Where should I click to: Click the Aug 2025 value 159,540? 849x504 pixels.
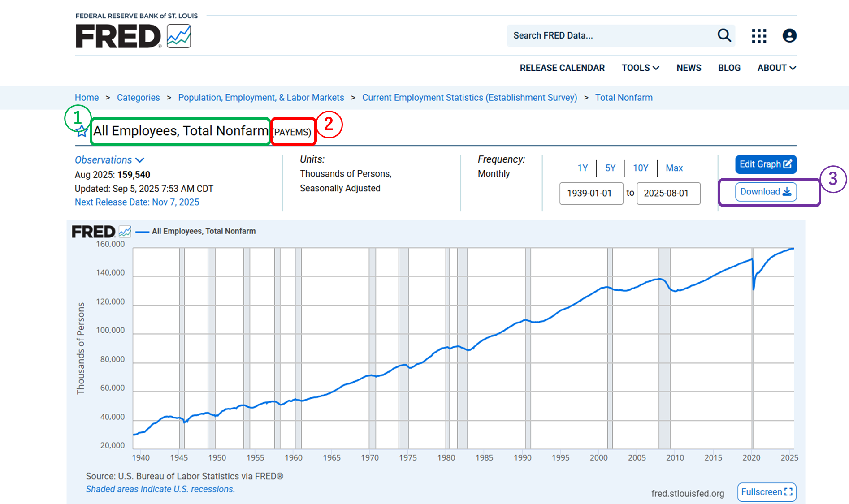coord(134,175)
